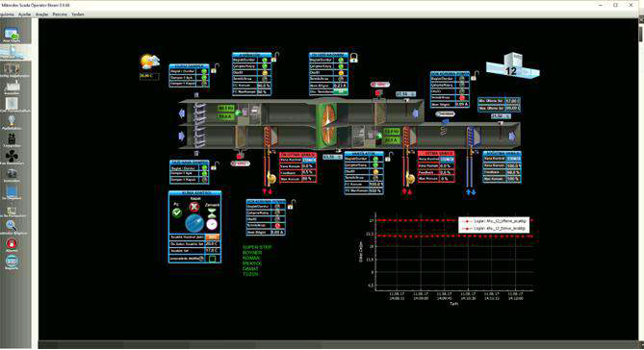Screen dimensions: 644x350
Task: Open the orange Sıcaklık Kontrol selector
Action: (x=213, y=237)
